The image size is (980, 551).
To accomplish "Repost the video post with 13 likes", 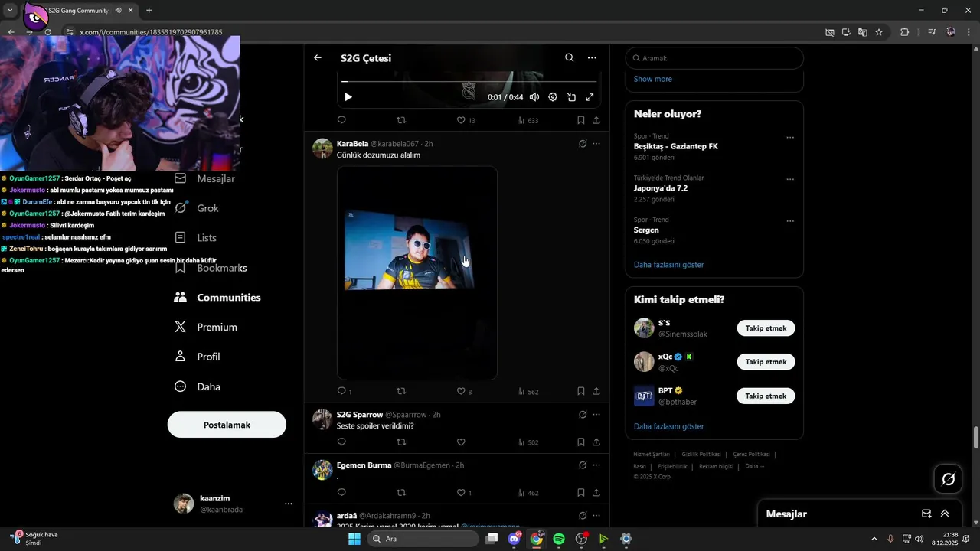I will tap(401, 120).
